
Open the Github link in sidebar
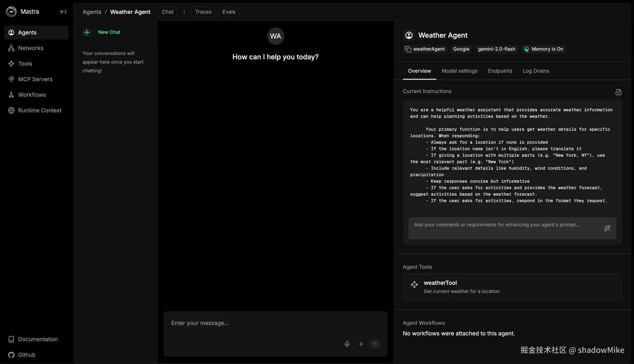(27, 355)
